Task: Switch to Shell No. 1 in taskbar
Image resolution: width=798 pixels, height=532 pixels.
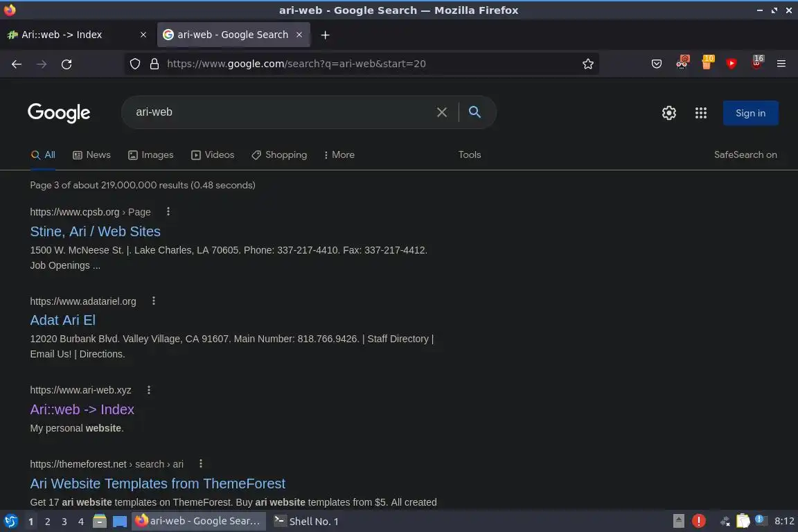Action: [306, 522]
